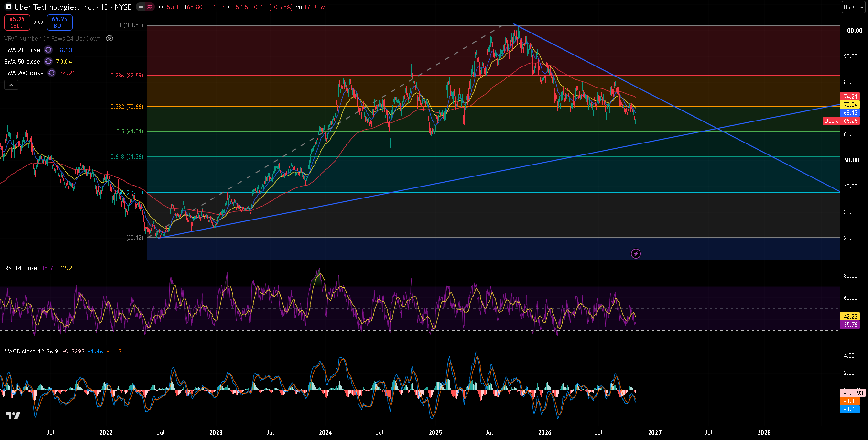Click the UBER 65.25 price axis label
The width and height of the screenshot is (868, 440).
click(x=841, y=121)
